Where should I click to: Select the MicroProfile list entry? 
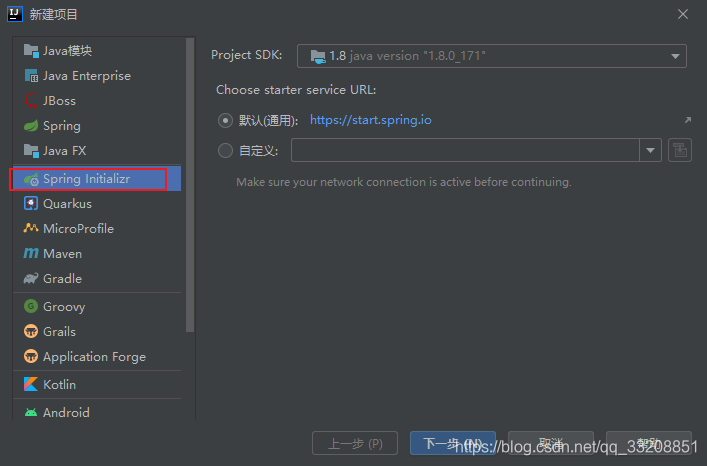[97, 228]
